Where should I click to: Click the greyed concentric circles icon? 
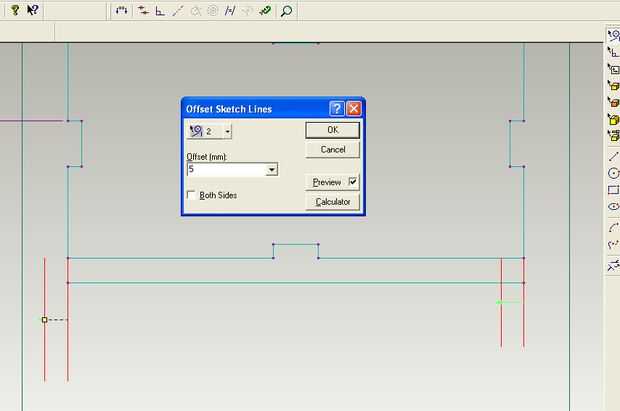coord(213,11)
